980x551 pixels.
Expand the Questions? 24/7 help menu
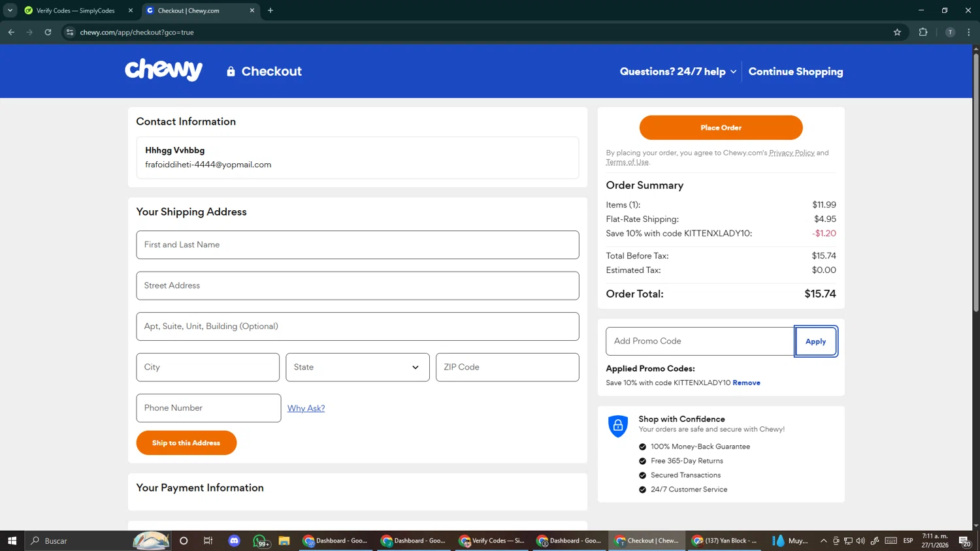(678, 72)
